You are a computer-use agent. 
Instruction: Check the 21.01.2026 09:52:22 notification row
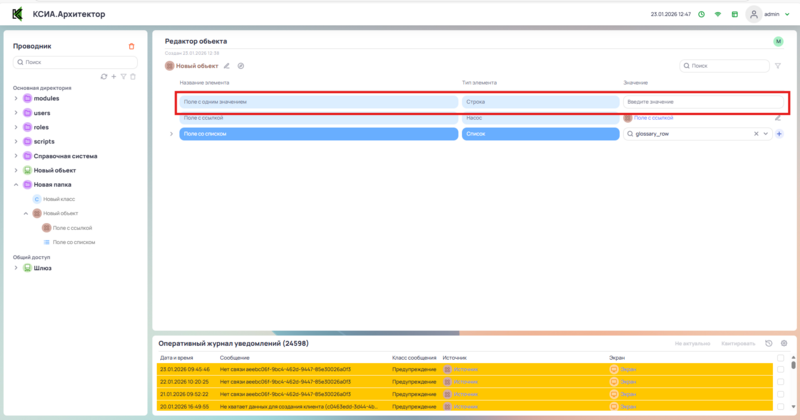click(781, 394)
